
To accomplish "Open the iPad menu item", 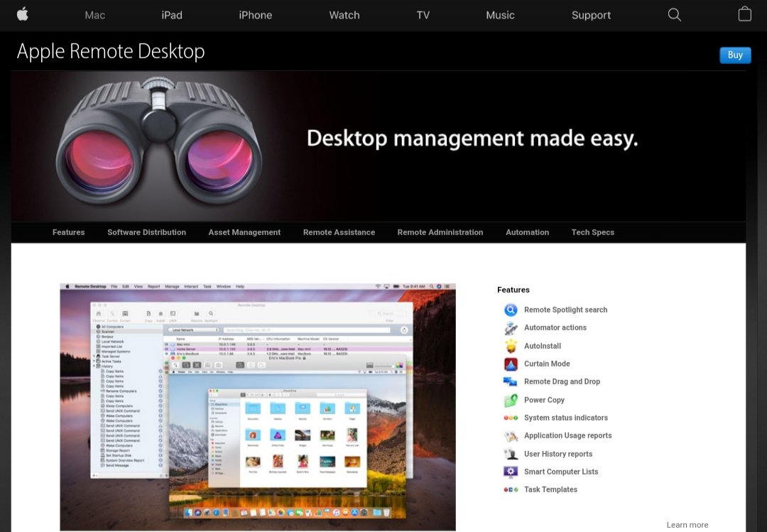I will 172,15.
